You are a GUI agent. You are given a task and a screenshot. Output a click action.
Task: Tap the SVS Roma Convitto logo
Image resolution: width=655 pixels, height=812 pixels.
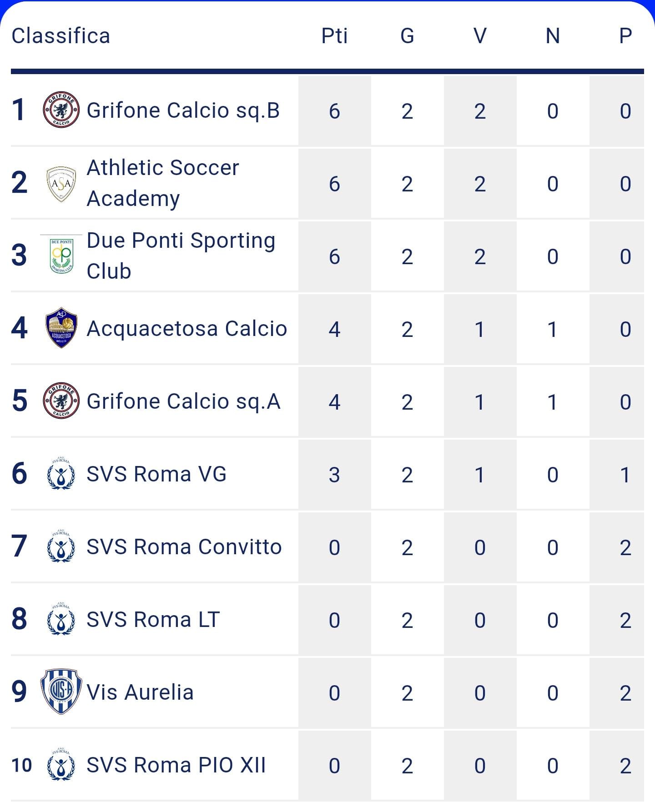(x=61, y=546)
